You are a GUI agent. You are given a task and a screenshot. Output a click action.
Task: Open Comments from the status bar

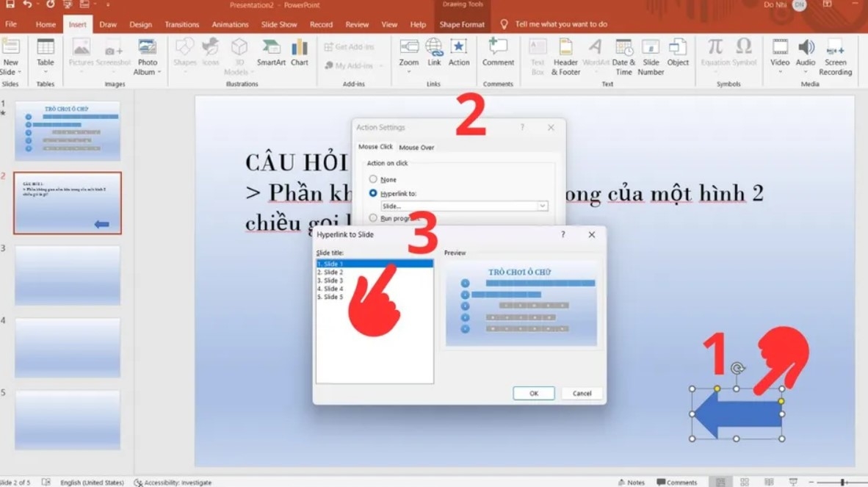tap(676, 482)
